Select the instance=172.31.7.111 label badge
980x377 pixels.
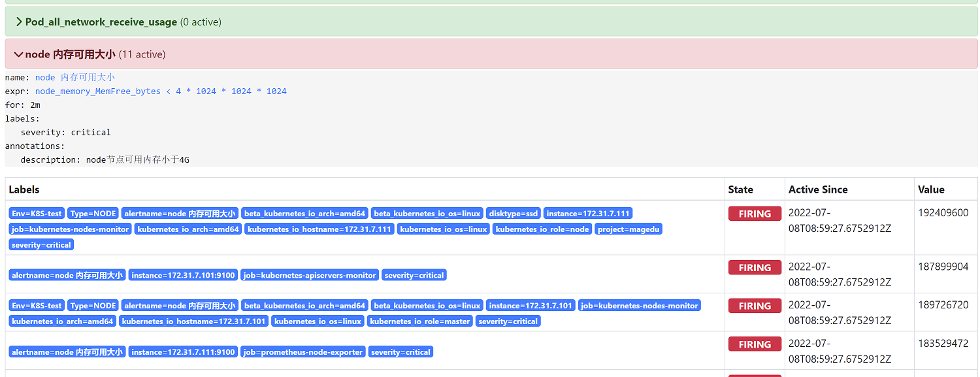coord(588,214)
